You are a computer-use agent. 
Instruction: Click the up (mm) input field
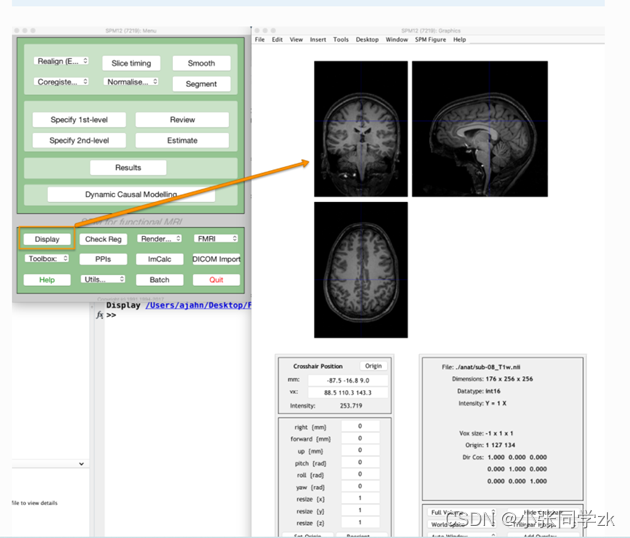360,450
